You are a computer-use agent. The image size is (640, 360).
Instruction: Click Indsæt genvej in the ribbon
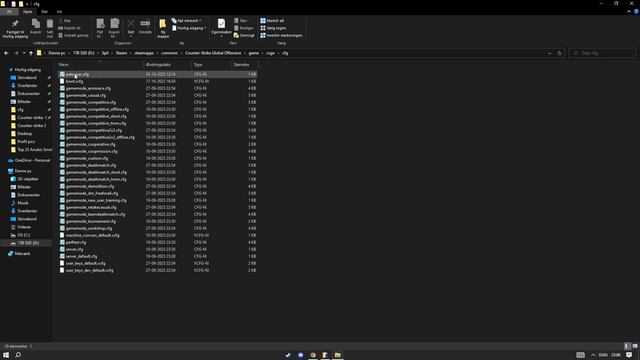[x=73, y=36]
